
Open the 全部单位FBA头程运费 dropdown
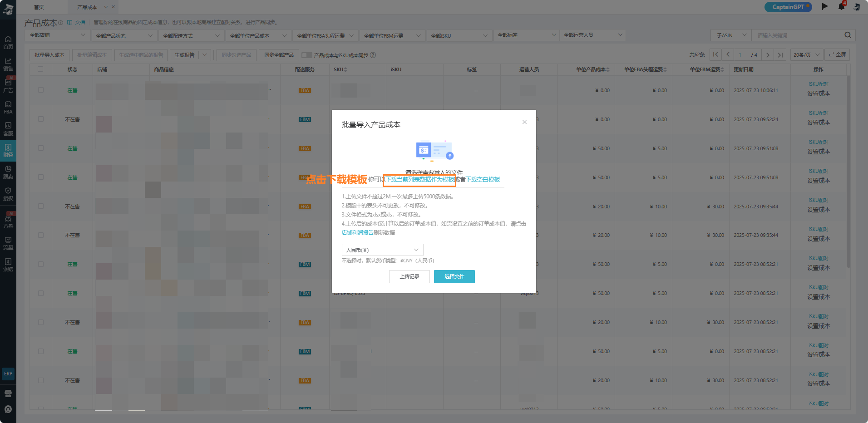pos(325,35)
